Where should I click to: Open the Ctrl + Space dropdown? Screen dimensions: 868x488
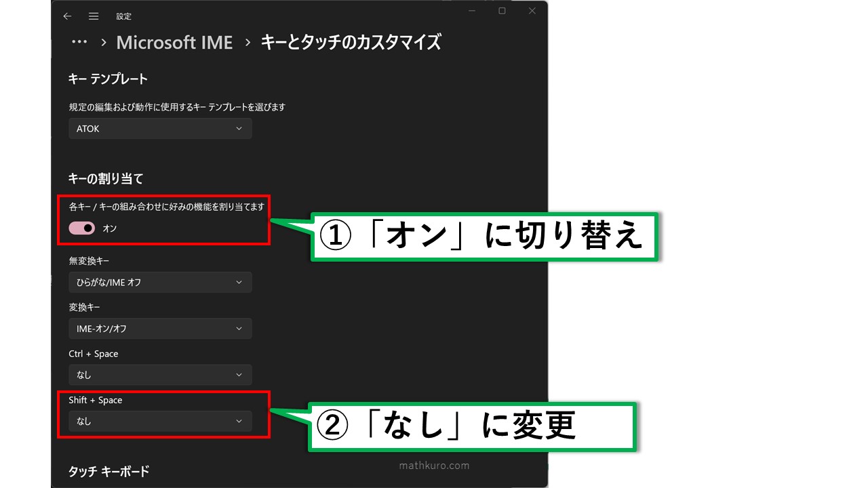click(x=160, y=375)
